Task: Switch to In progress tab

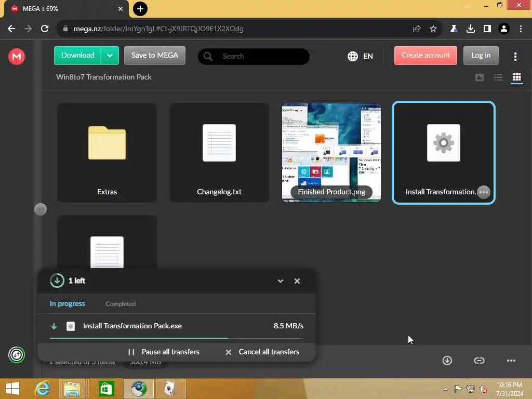Action: point(68,303)
